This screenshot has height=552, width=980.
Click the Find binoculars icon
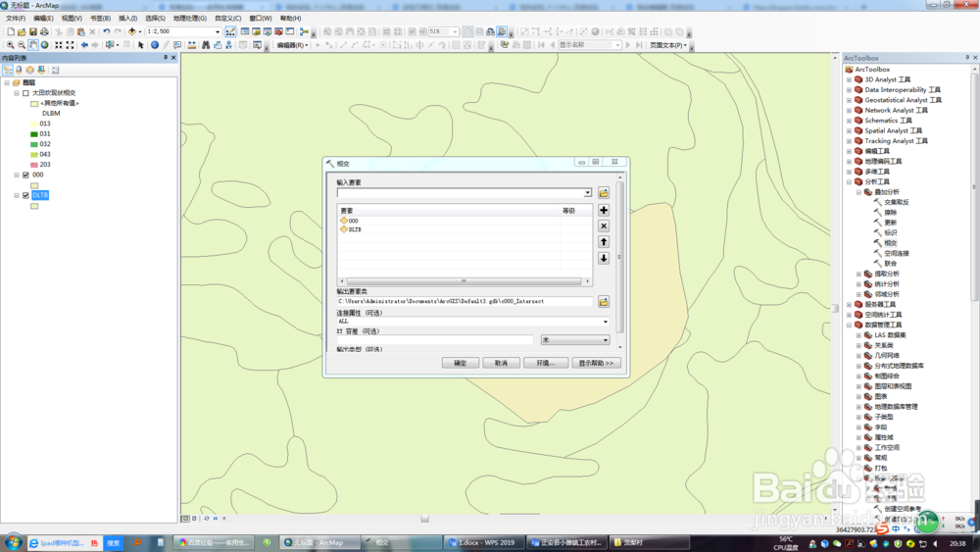point(206,45)
